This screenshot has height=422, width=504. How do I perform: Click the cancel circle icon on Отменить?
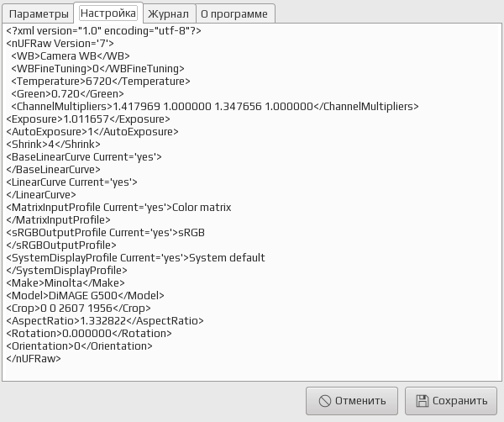[324, 401]
